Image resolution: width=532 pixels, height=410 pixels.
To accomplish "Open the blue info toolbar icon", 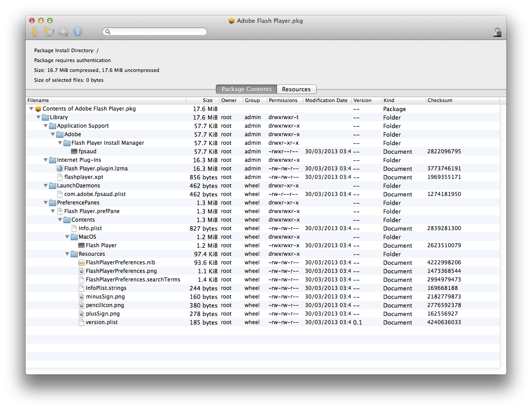I will pyautogui.click(x=78, y=31).
